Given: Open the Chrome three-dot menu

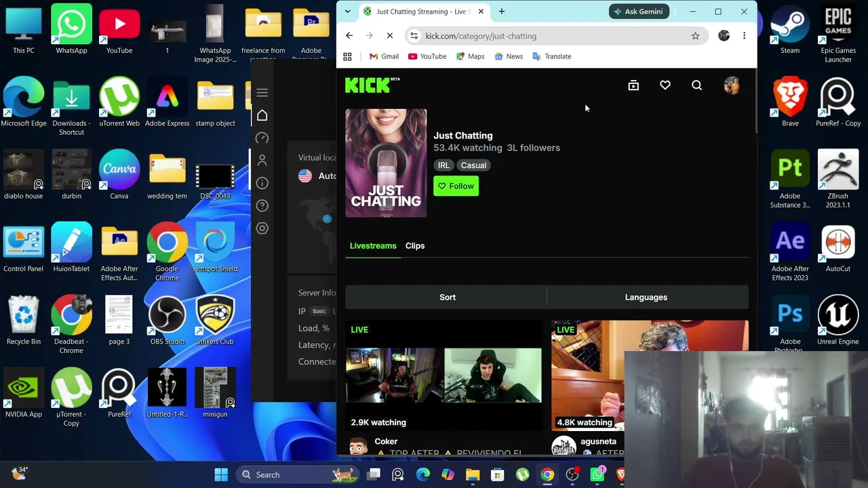Looking at the screenshot, I should (744, 36).
